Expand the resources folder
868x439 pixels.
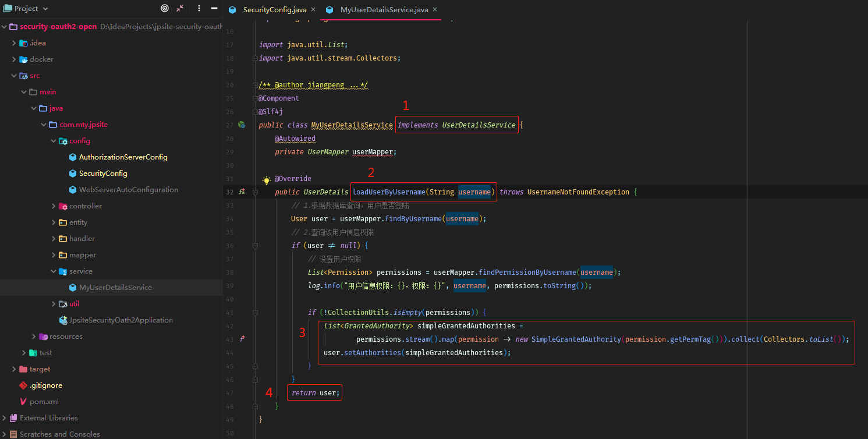click(34, 337)
